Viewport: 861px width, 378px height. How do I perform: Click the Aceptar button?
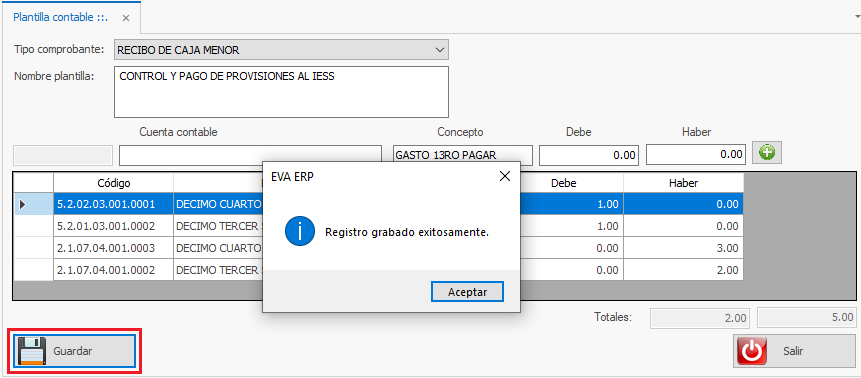pyautogui.click(x=467, y=292)
